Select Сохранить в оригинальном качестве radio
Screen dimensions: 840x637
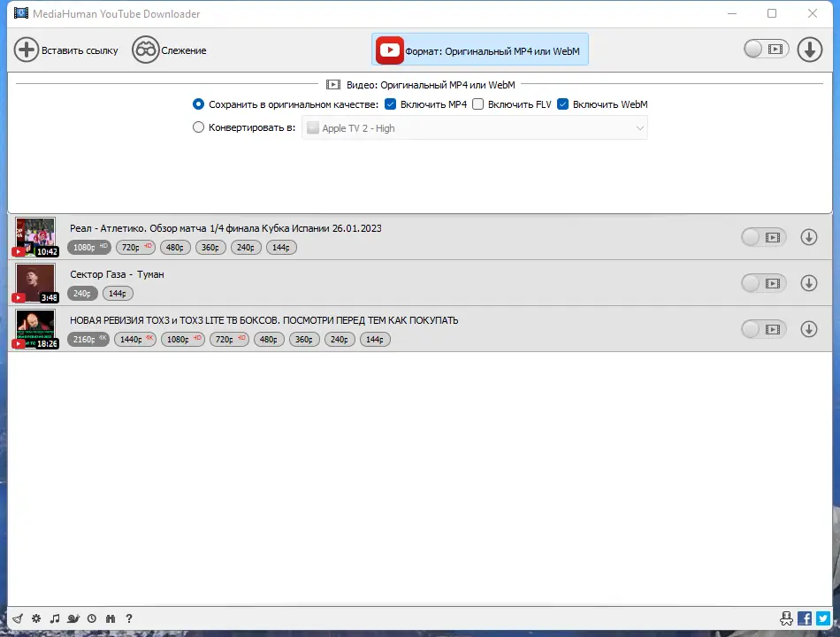198,104
